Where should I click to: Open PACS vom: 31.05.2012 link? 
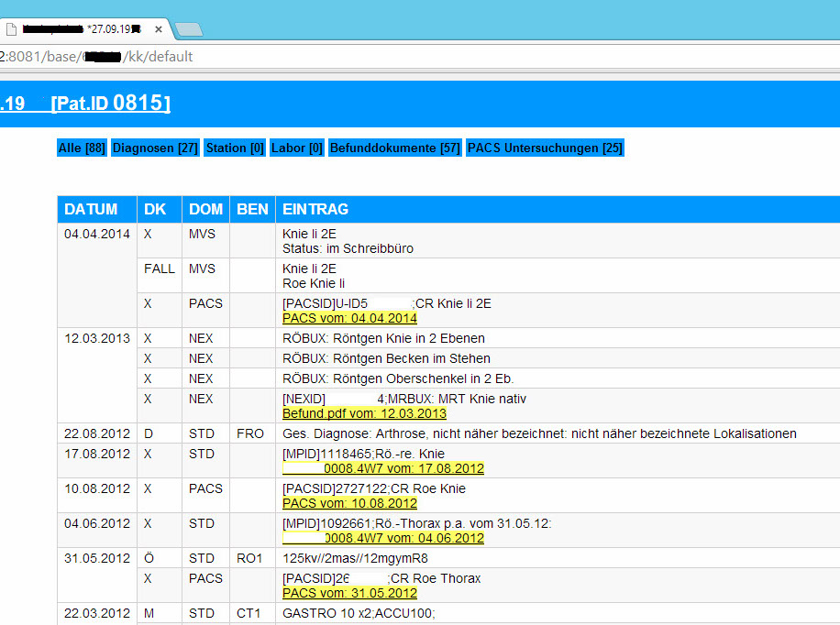point(349,594)
